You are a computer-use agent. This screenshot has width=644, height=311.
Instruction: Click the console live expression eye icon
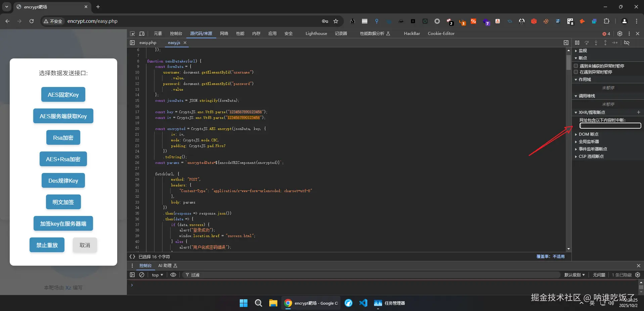(173, 275)
